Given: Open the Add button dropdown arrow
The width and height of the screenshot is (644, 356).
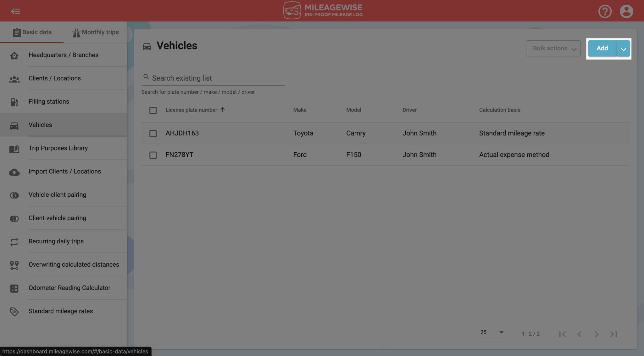Looking at the screenshot, I should point(624,49).
